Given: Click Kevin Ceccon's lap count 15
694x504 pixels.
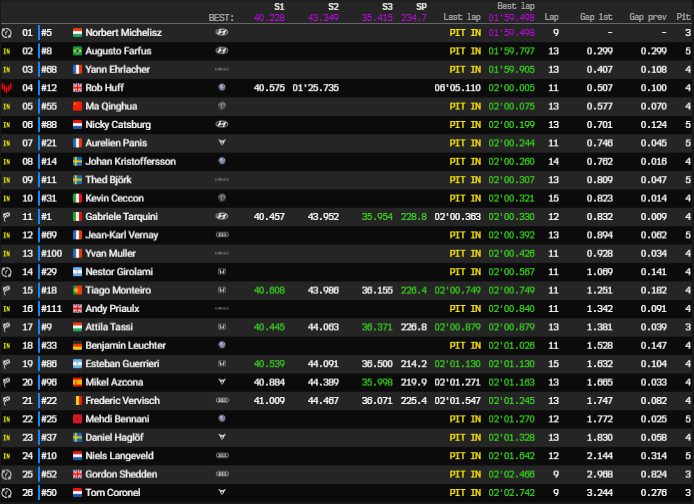Looking at the screenshot, I should click(x=553, y=198).
